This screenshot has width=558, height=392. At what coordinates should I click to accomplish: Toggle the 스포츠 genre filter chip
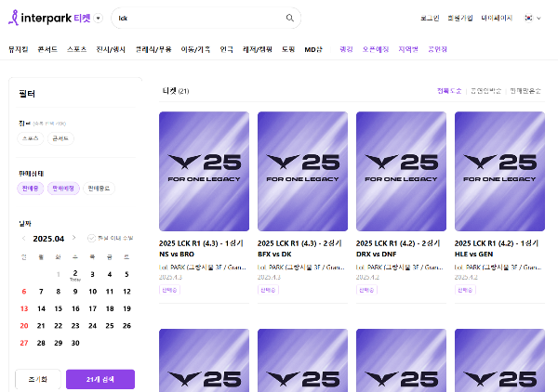(31, 138)
